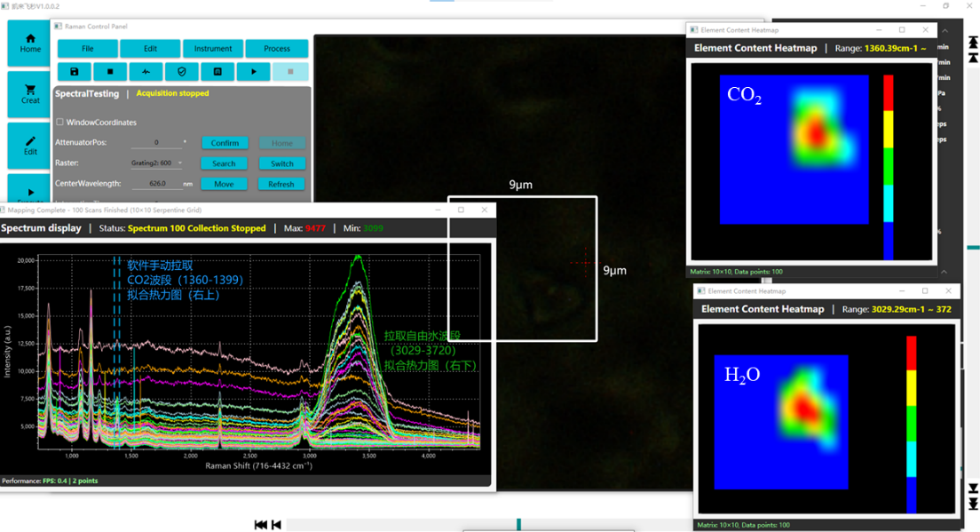Click the save disk toolbar icon
This screenshot has height=532, width=980.
75,72
